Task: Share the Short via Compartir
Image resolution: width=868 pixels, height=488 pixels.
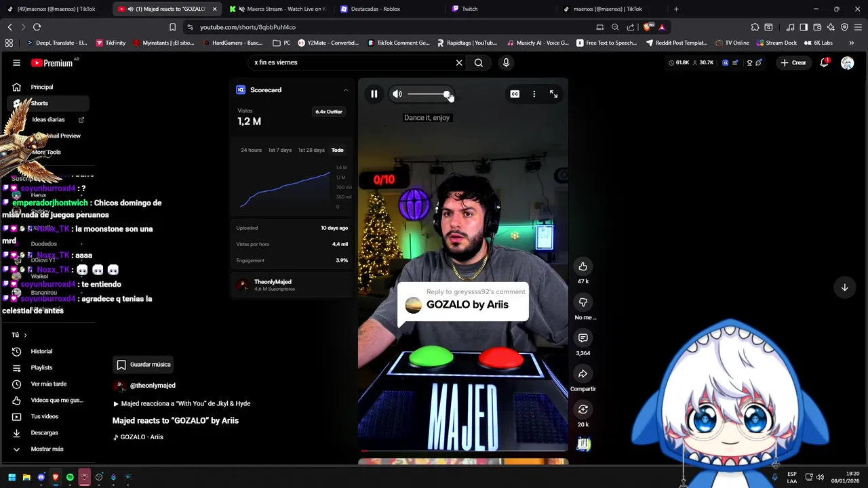Action: click(583, 373)
